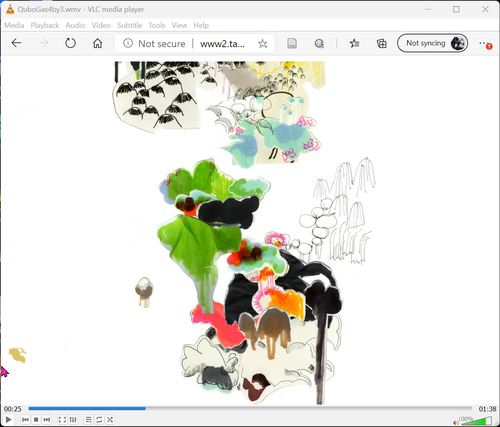Show extended settings equalizer panel

(x=73, y=419)
